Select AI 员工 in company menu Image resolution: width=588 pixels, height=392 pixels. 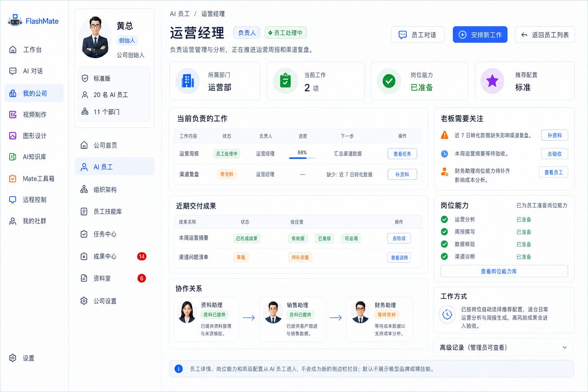click(114, 167)
